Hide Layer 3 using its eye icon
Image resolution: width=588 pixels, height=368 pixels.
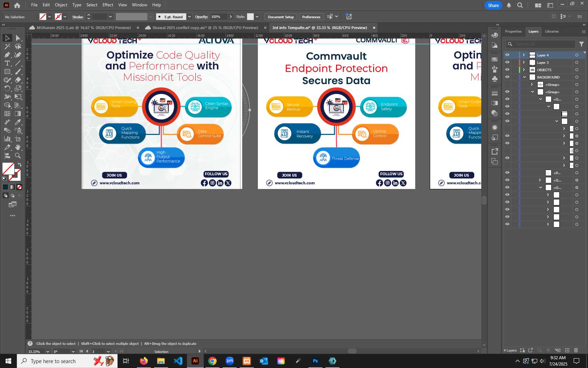click(x=507, y=62)
